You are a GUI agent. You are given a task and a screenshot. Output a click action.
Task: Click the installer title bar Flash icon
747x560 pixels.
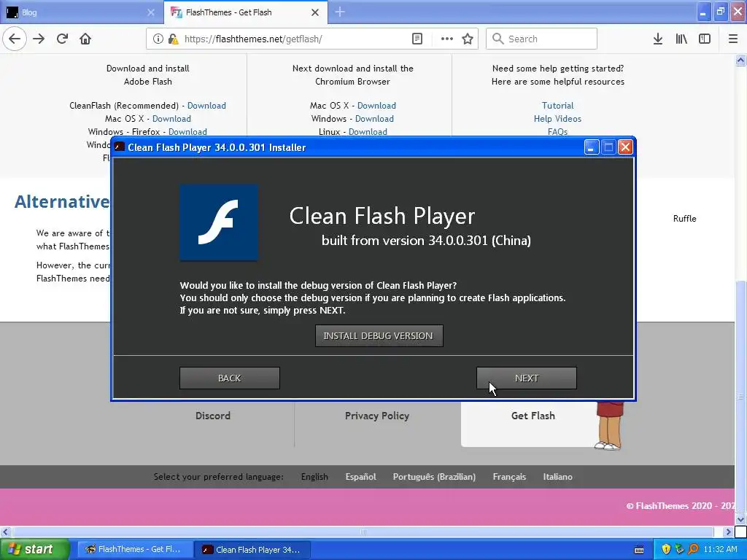coord(120,147)
